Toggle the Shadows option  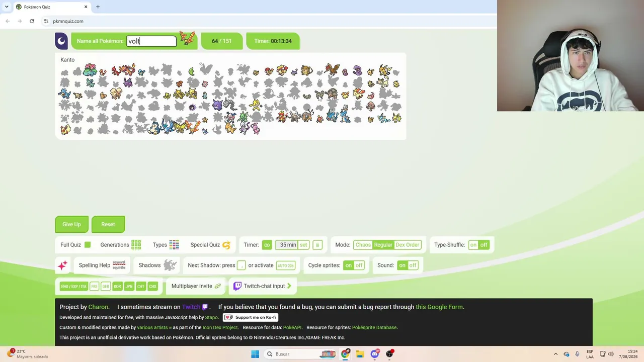[x=157, y=265]
